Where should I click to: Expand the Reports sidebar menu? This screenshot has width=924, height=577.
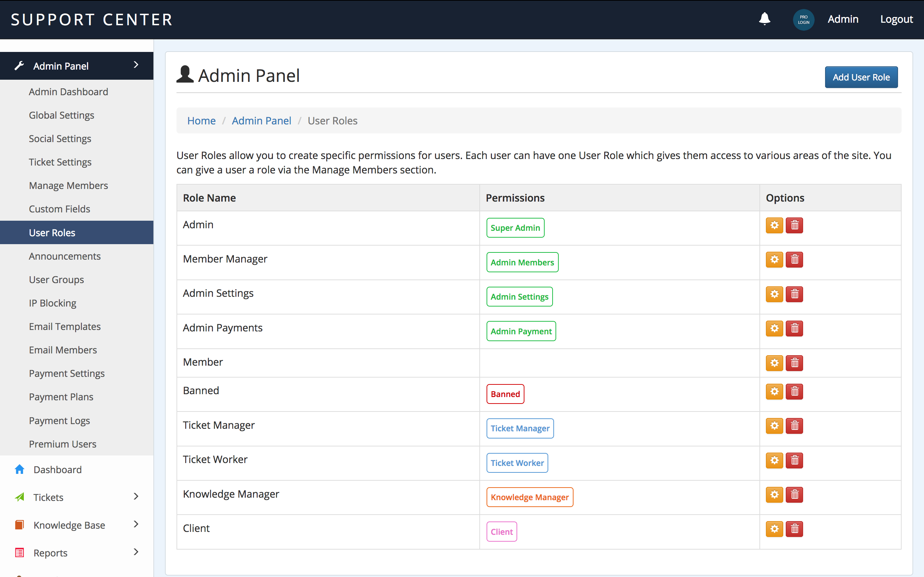pyautogui.click(x=136, y=552)
